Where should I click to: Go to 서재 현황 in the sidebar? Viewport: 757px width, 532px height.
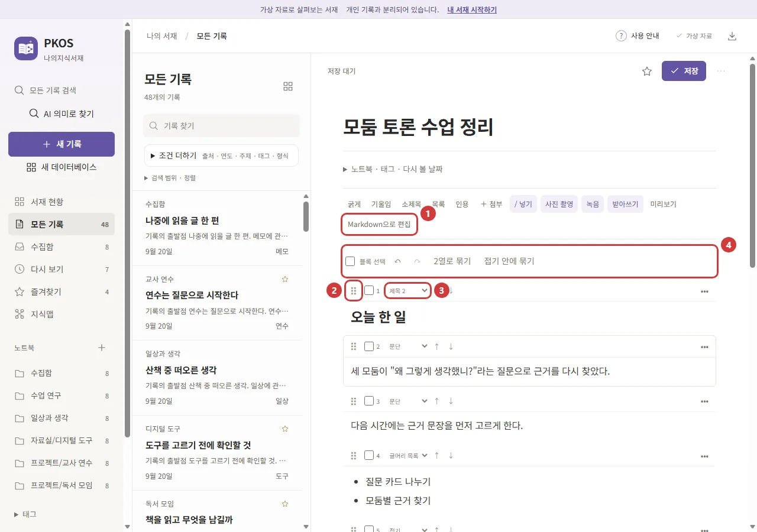click(62, 202)
